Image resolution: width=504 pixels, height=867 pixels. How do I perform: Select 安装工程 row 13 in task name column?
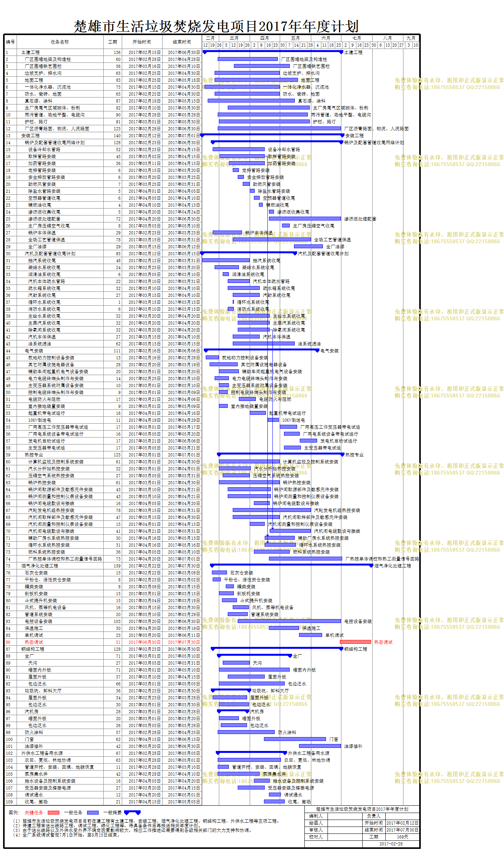[30, 136]
